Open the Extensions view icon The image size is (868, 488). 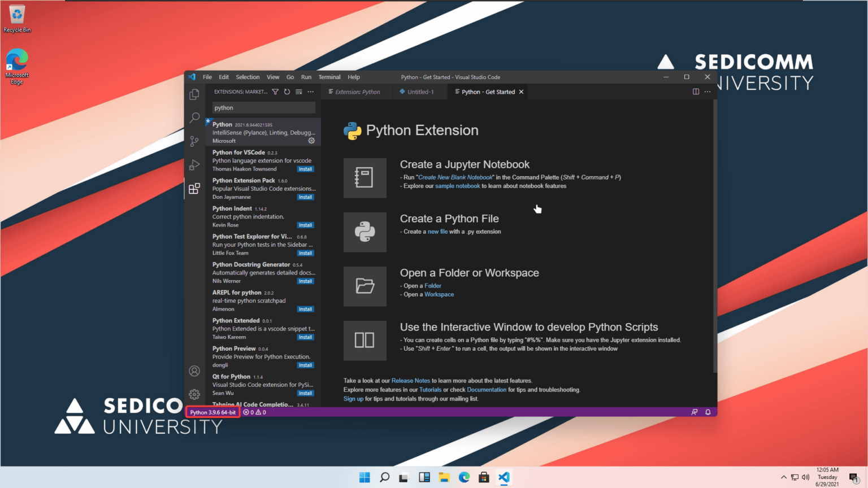tap(194, 188)
